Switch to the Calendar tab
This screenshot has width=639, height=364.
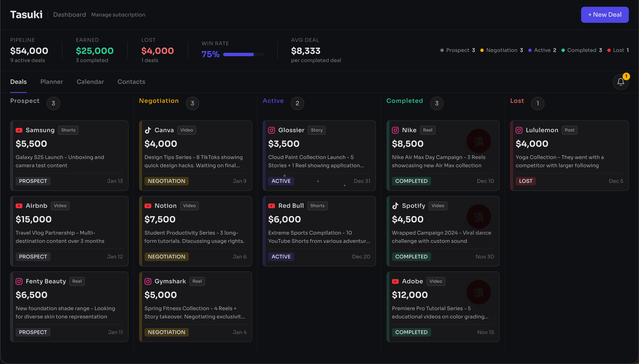90,82
